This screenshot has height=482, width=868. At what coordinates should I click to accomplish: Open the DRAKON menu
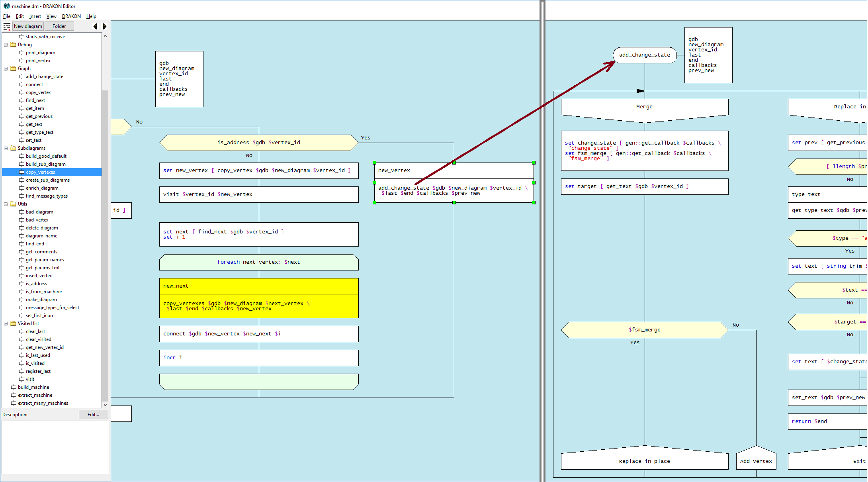click(x=71, y=16)
